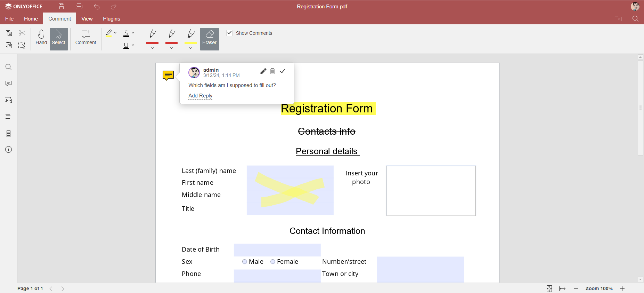Open the View tab
Viewport: 644px width, 293px height.
point(87,19)
